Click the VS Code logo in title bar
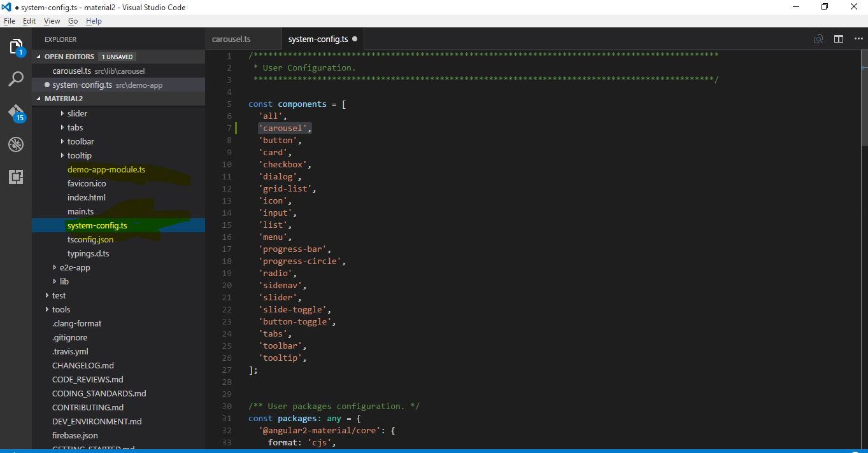This screenshot has height=453, width=868. tap(6, 7)
